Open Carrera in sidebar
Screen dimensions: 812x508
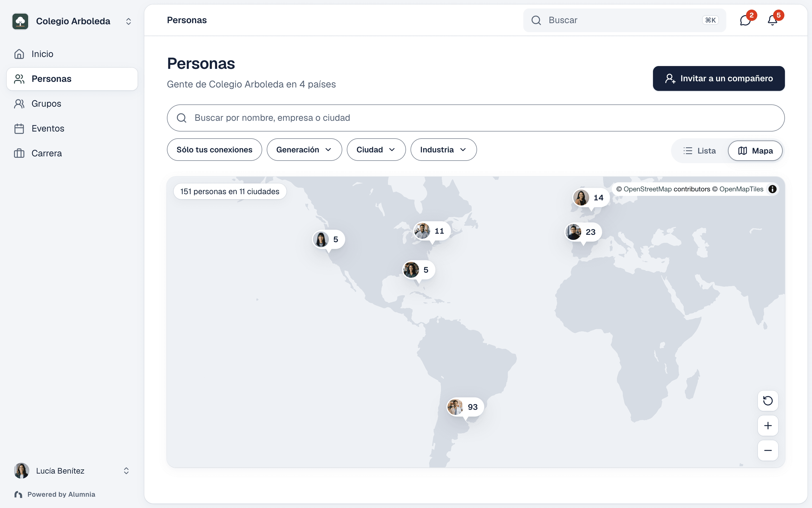(72, 154)
